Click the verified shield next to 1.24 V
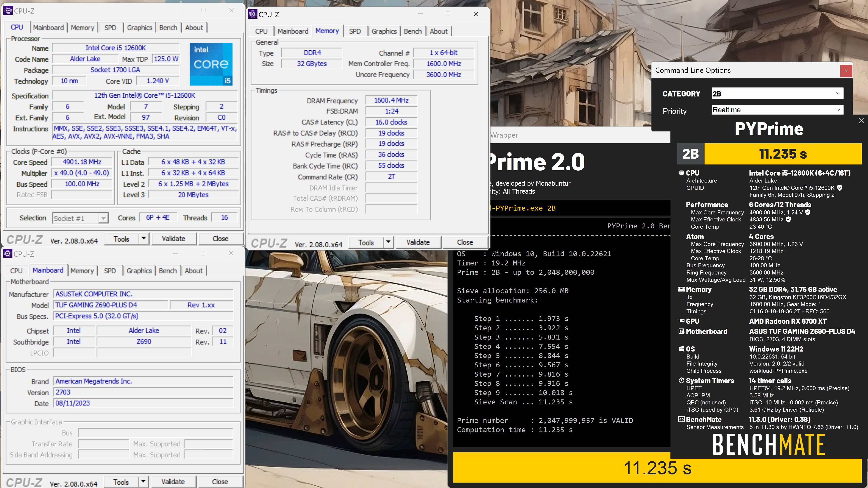 (x=808, y=213)
